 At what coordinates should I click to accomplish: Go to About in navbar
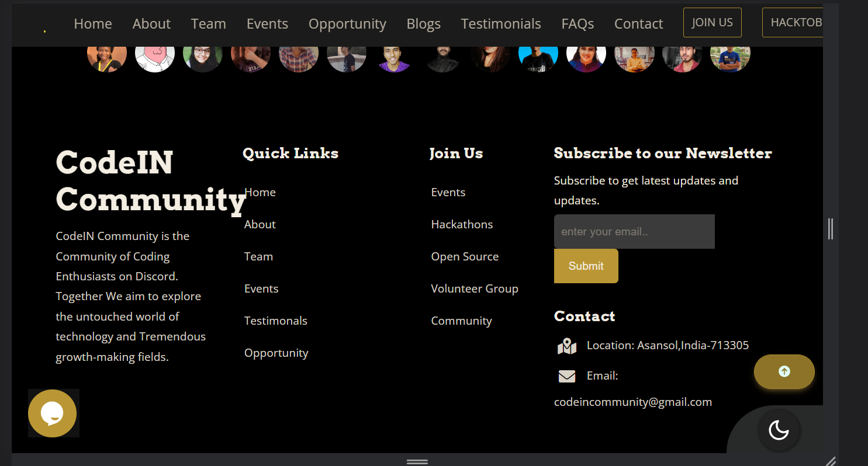pyautogui.click(x=151, y=23)
